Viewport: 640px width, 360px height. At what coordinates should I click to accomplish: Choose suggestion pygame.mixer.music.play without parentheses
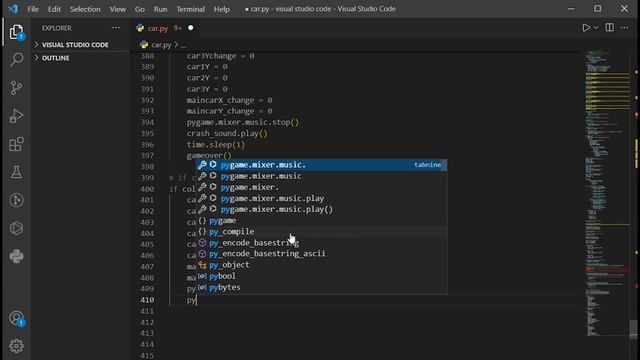tap(322, 198)
